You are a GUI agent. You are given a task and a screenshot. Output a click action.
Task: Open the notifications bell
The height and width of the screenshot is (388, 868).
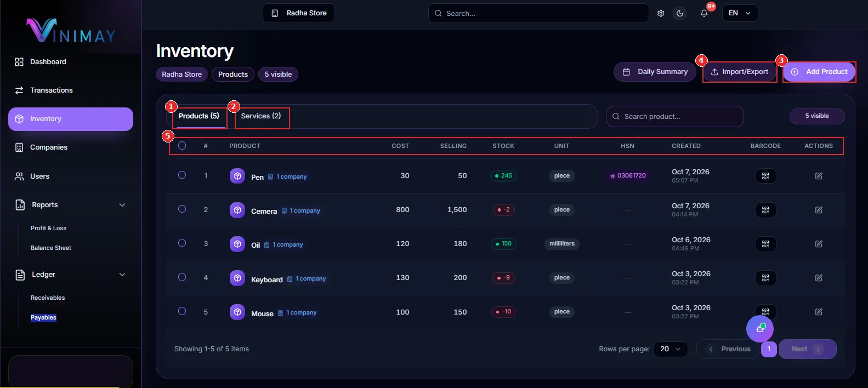point(704,13)
